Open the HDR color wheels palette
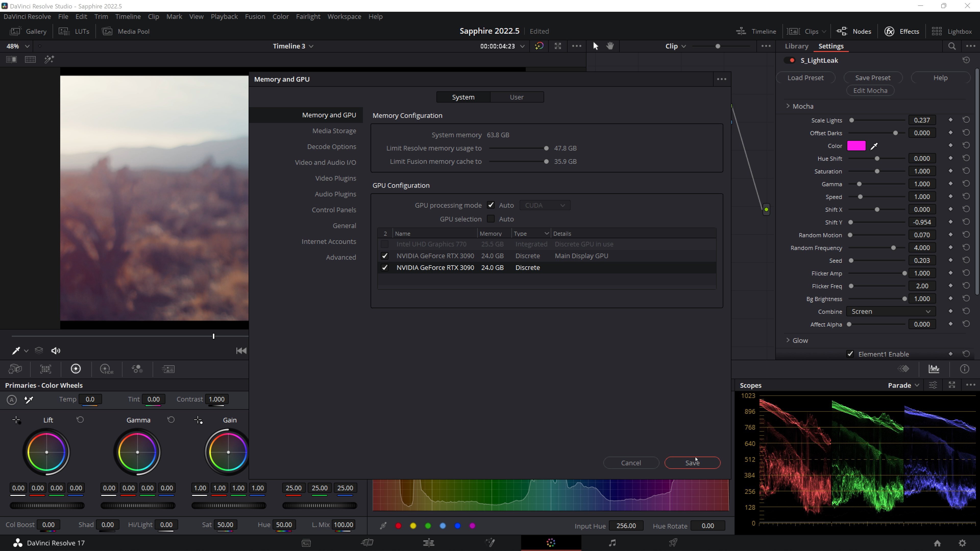 (x=106, y=369)
